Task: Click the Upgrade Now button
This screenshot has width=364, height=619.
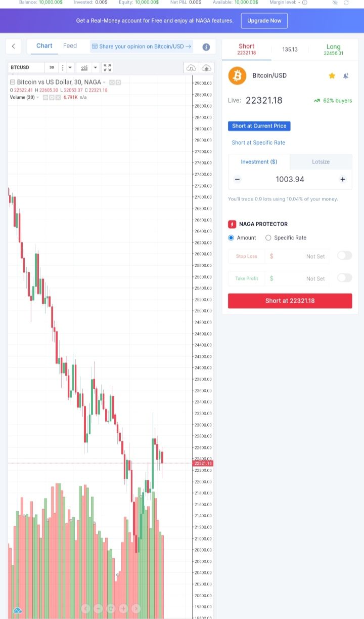Action: (x=264, y=21)
